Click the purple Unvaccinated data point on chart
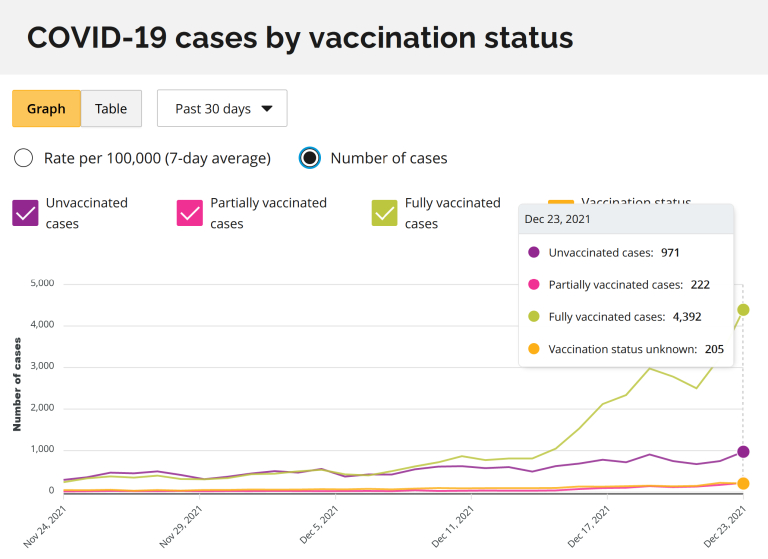Screen dimensions: 768x559 pyautogui.click(x=743, y=452)
